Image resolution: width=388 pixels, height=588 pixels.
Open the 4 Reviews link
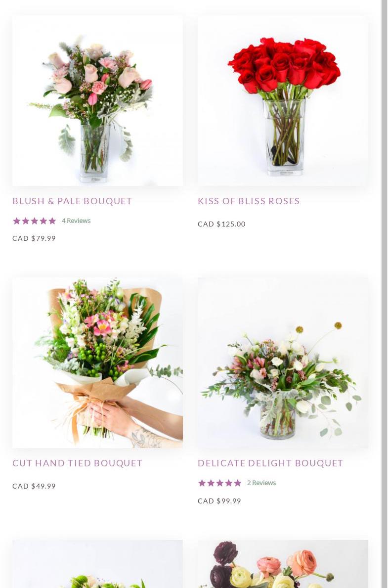76,221
